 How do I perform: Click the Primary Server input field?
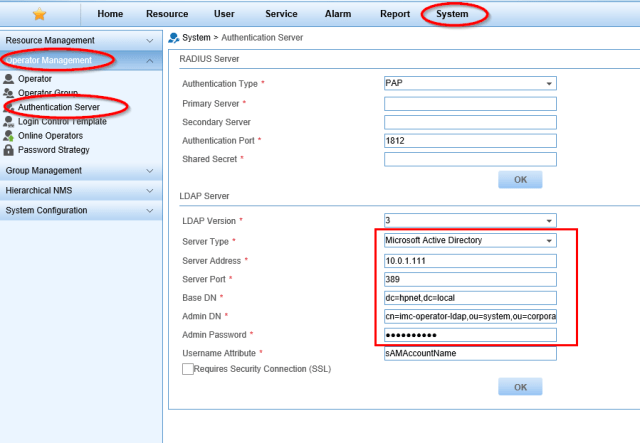coord(470,104)
